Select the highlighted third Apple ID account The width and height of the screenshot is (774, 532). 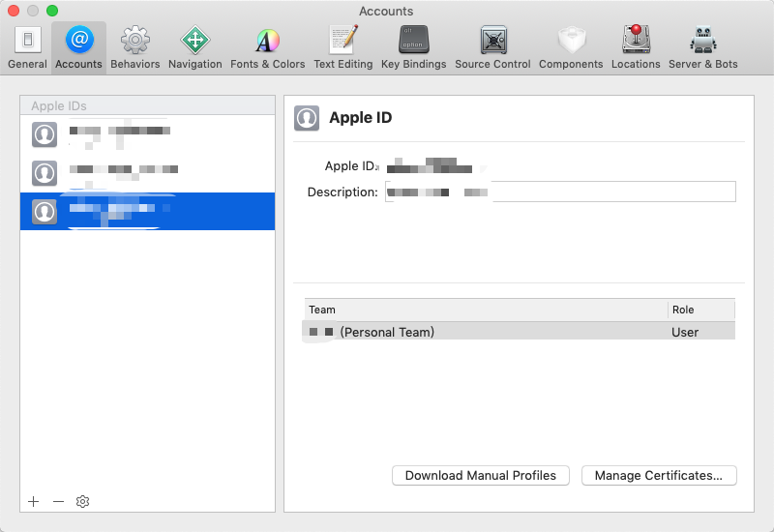click(148, 211)
